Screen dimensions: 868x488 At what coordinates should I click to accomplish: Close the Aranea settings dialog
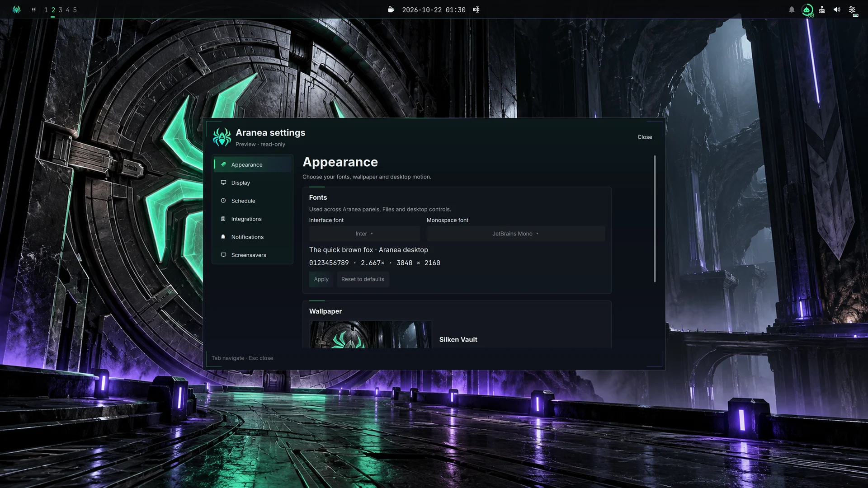click(645, 137)
